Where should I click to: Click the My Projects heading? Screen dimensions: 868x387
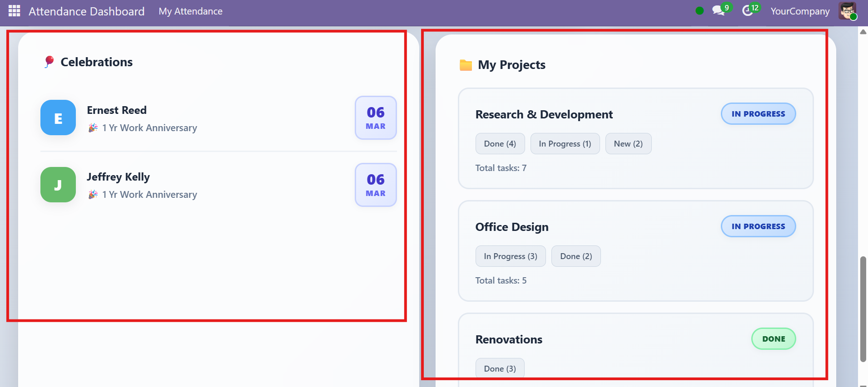click(511, 65)
